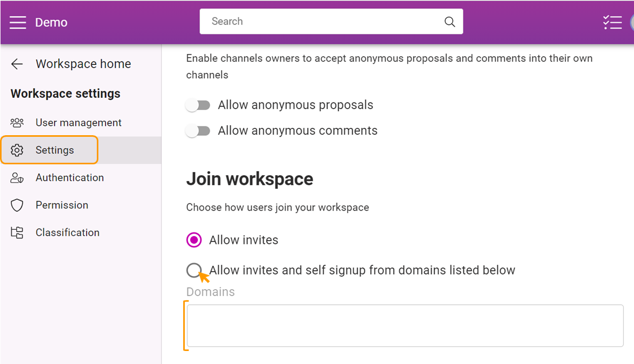The image size is (634, 364).
Task: Click the Permission shield icon
Action: pos(17,205)
